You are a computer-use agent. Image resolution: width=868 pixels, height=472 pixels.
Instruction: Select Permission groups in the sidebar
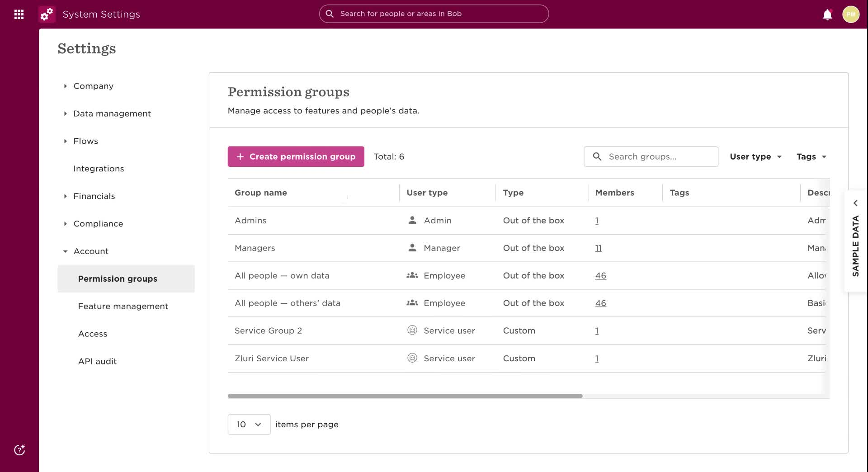click(x=126, y=278)
